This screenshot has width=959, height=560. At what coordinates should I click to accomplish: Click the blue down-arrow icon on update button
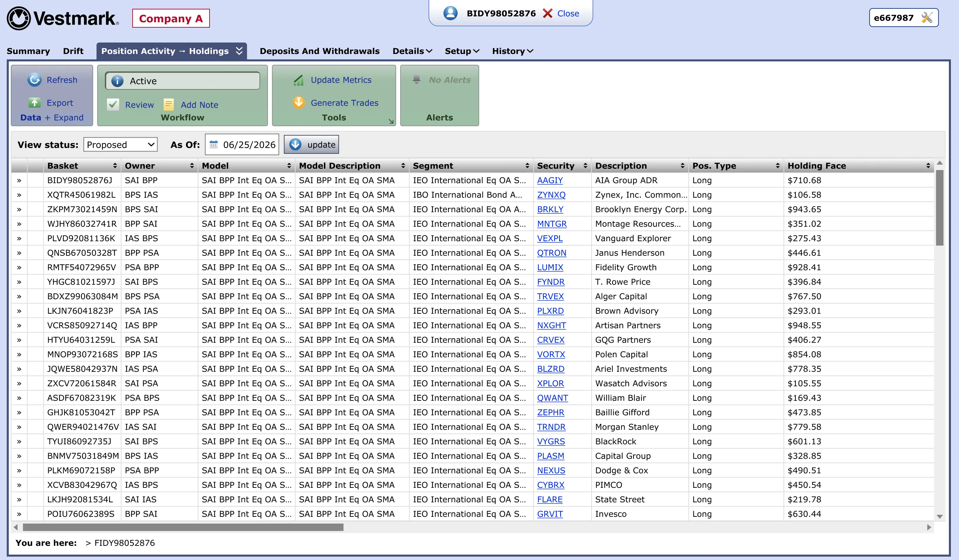click(x=295, y=145)
